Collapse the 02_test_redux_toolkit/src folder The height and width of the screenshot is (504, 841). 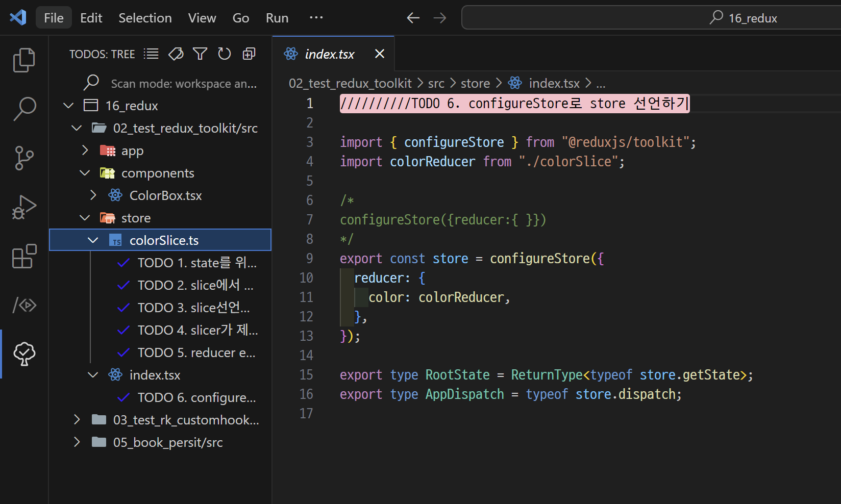coord(77,128)
